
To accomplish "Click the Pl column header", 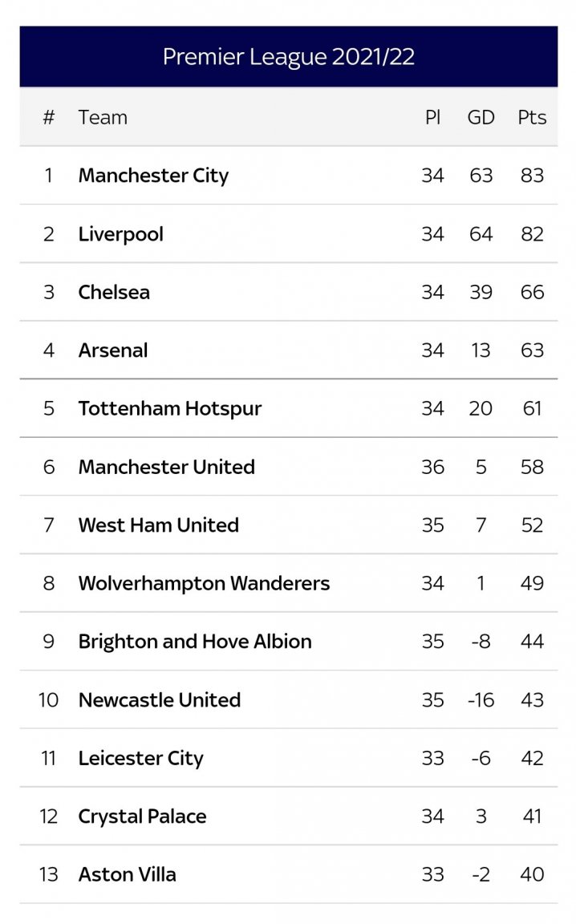I will [432, 117].
